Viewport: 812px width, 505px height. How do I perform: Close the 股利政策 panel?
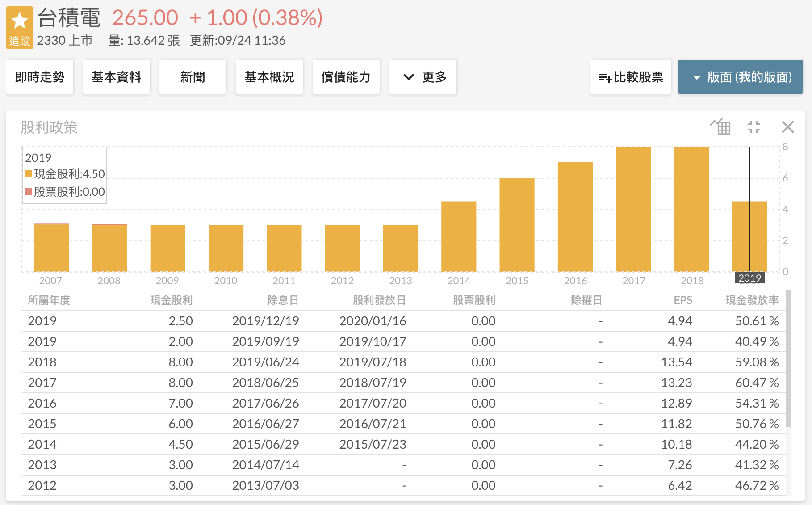coord(787,127)
